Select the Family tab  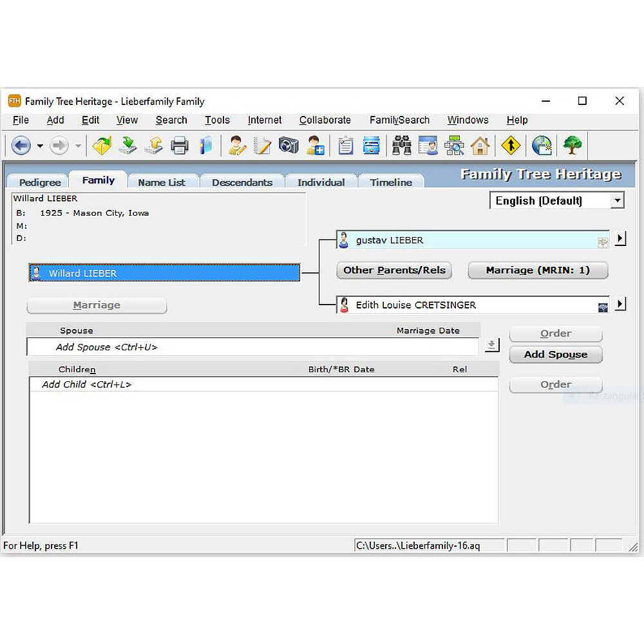(98, 180)
